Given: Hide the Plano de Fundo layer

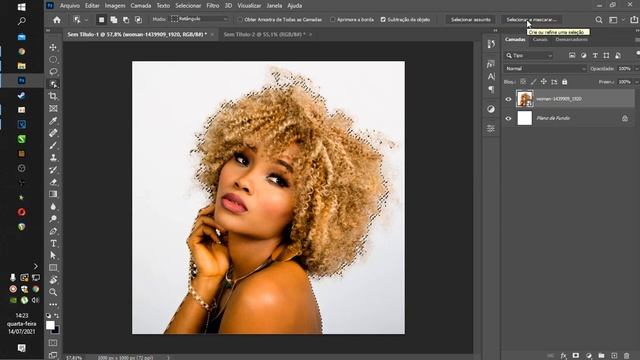Looking at the screenshot, I should coord(508,118).
